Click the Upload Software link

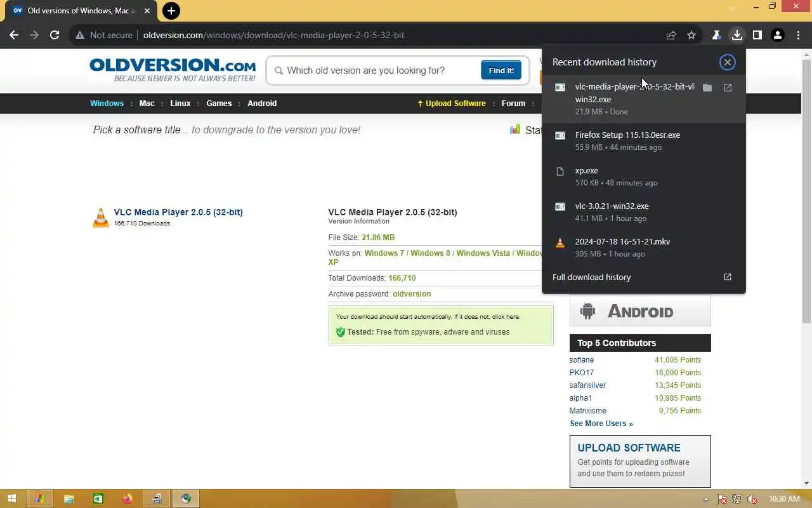pyautogui.click(x=451, y=103)
